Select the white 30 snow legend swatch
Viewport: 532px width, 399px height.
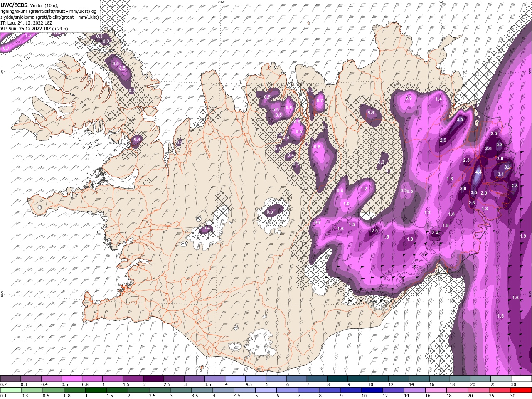[x=521, y=379]
